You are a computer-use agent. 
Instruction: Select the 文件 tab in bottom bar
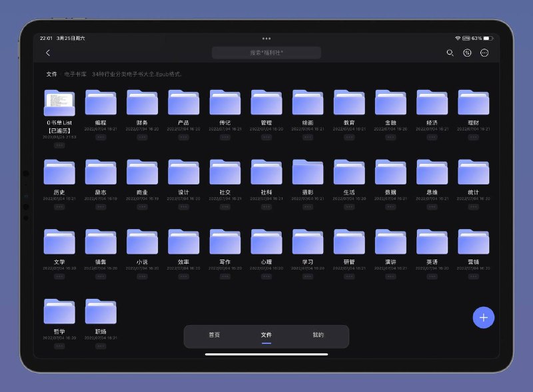[266, 335]
